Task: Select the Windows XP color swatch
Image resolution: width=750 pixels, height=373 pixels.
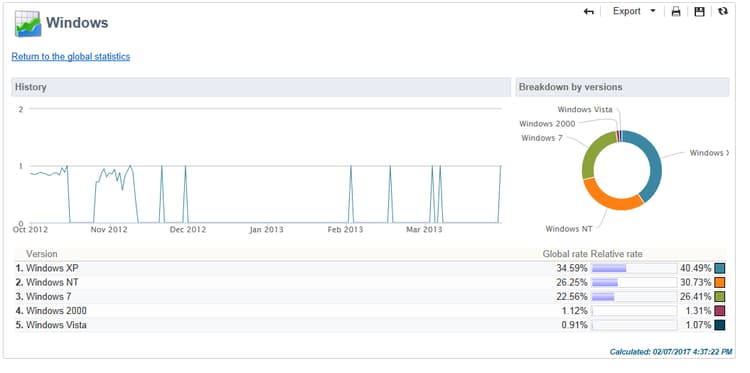Action: (x=719, y=268)
